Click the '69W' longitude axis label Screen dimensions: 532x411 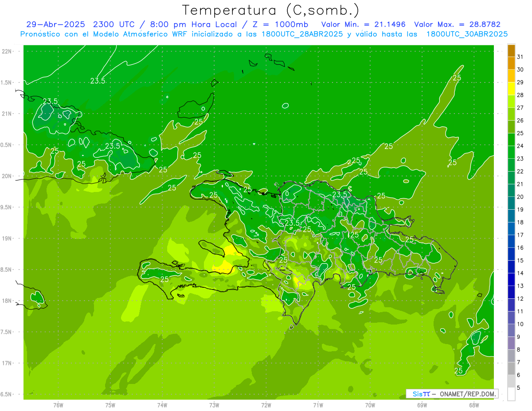click(x=422, y=405)
